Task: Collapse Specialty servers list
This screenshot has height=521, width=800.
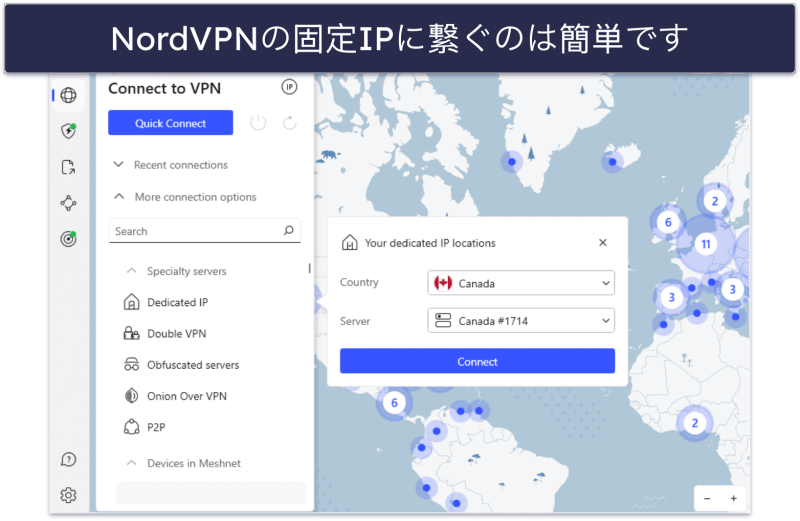Action: click(x=177, y=271)
